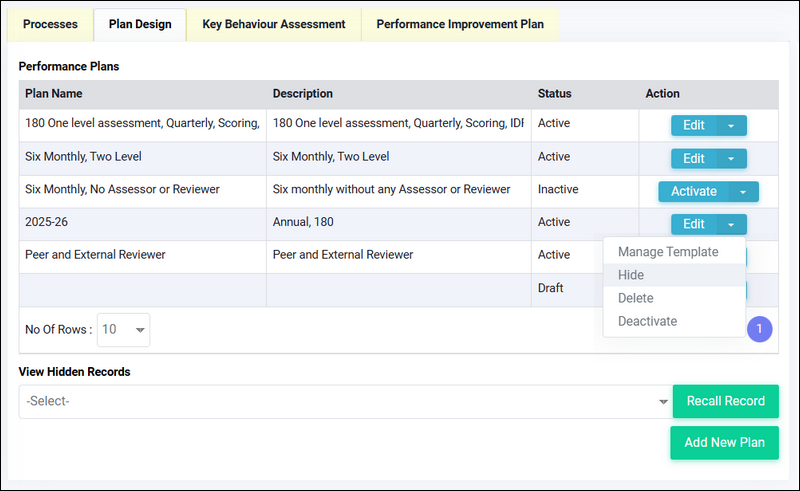The height and width of the screenshot is (491, 800).
Task: Open the Processes tab
Action: pos(50,24)
